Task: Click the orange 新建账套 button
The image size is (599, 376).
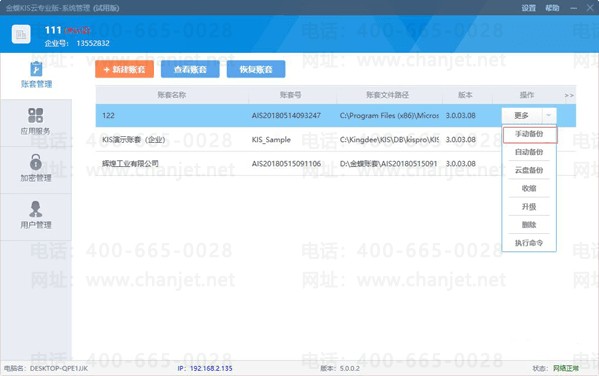Action: (125, 69)
